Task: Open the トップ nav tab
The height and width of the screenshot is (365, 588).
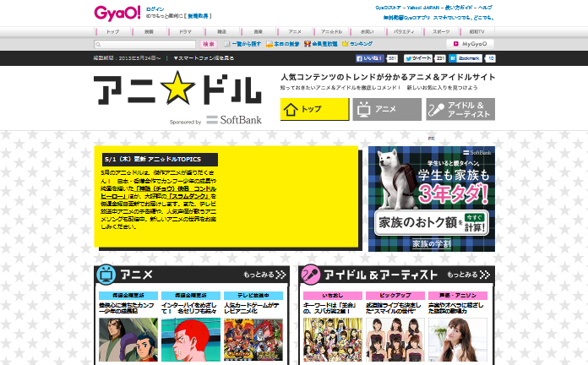Action: pos(112,32)
